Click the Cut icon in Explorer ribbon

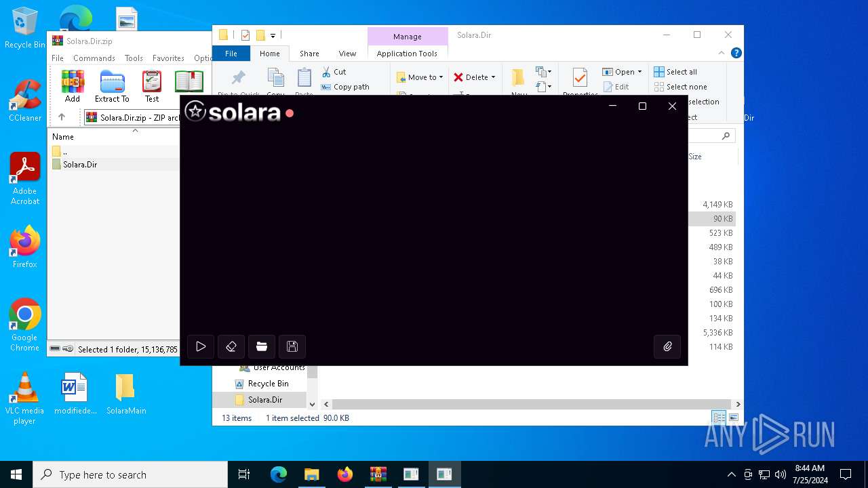pyautogui.click(x=334, y=72)
